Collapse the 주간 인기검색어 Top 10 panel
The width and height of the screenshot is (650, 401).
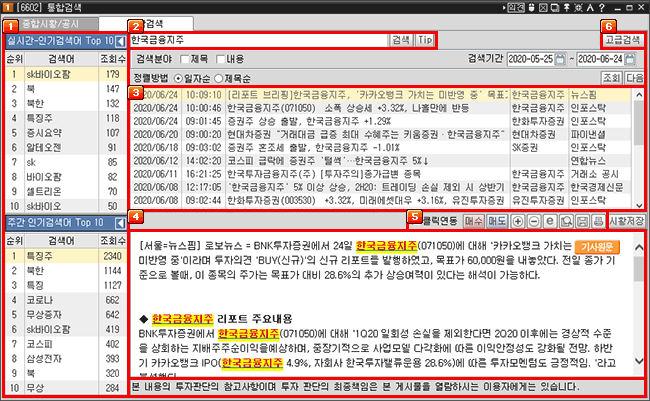click(120, 223)
